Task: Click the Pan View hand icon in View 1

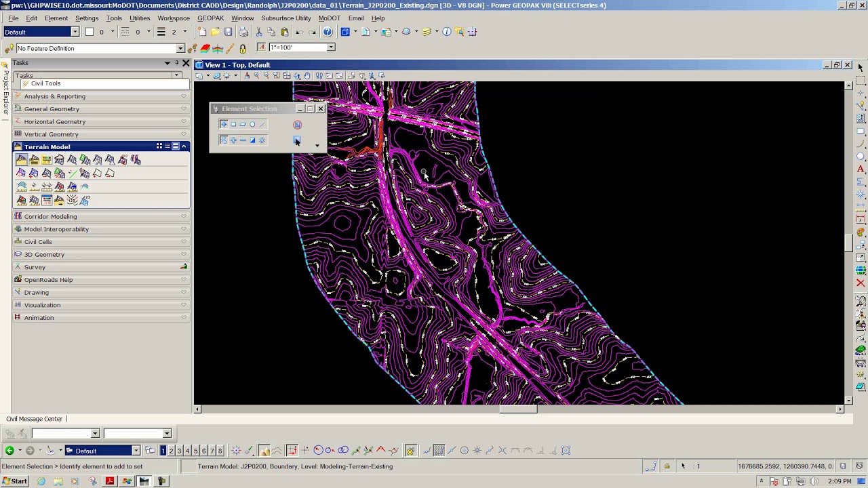Action: tap(307, 76)
